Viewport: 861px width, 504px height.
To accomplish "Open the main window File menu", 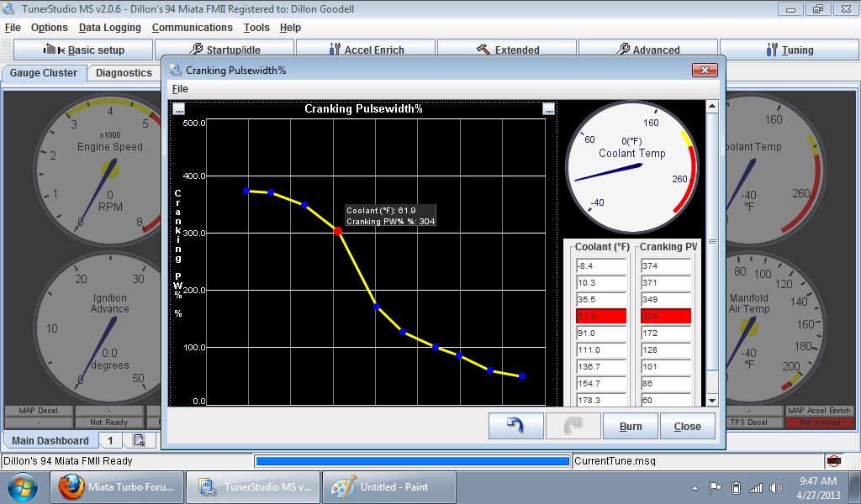I will click(x=13, y=28).
